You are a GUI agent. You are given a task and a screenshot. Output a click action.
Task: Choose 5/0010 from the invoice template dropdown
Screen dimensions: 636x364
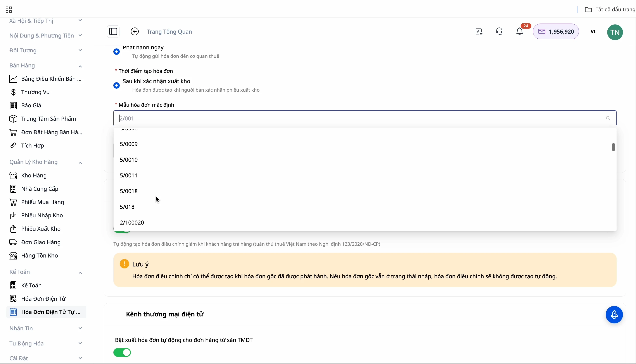[x=129, y=160]
